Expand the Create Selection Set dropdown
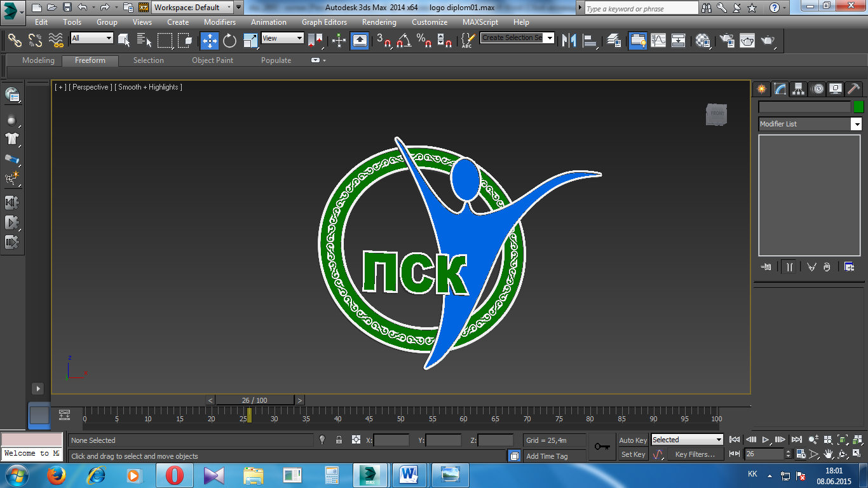The width and height of the screenshot is (868, 488). tap(550, 38)
